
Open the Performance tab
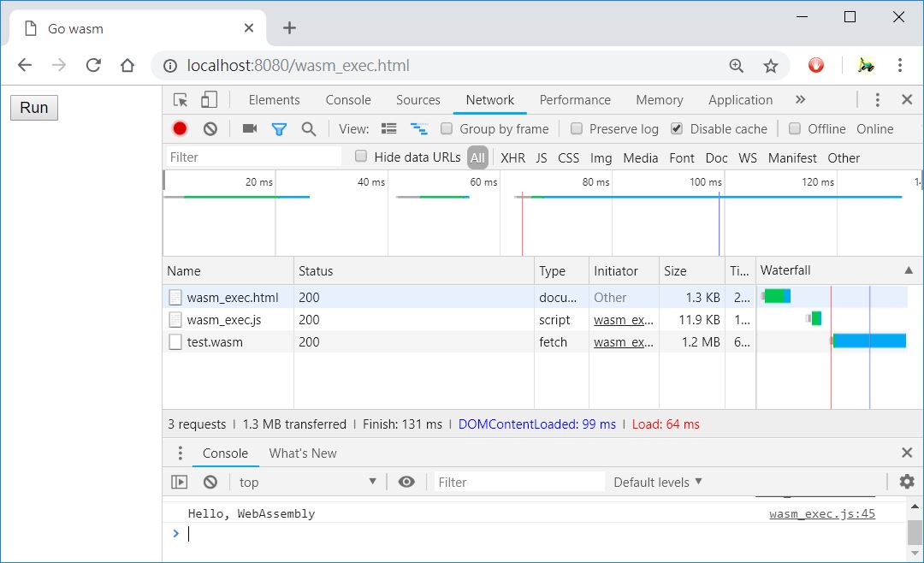pyautogui.click(x=575, y=100)
